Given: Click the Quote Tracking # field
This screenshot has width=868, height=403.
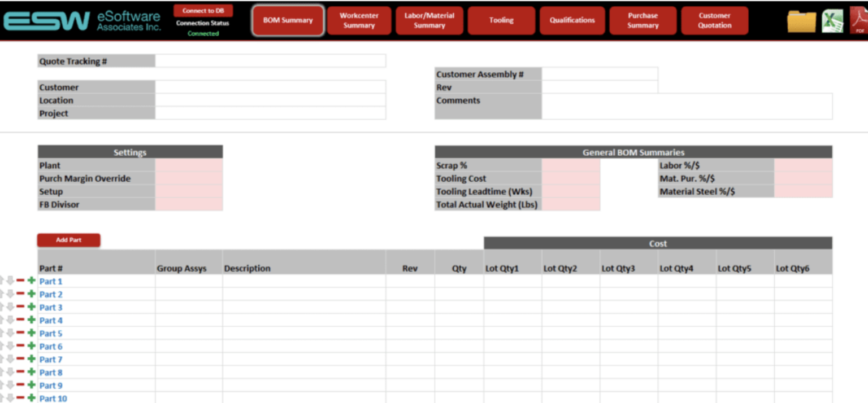Looking at the screenshot, I should [x=270, y=61].
